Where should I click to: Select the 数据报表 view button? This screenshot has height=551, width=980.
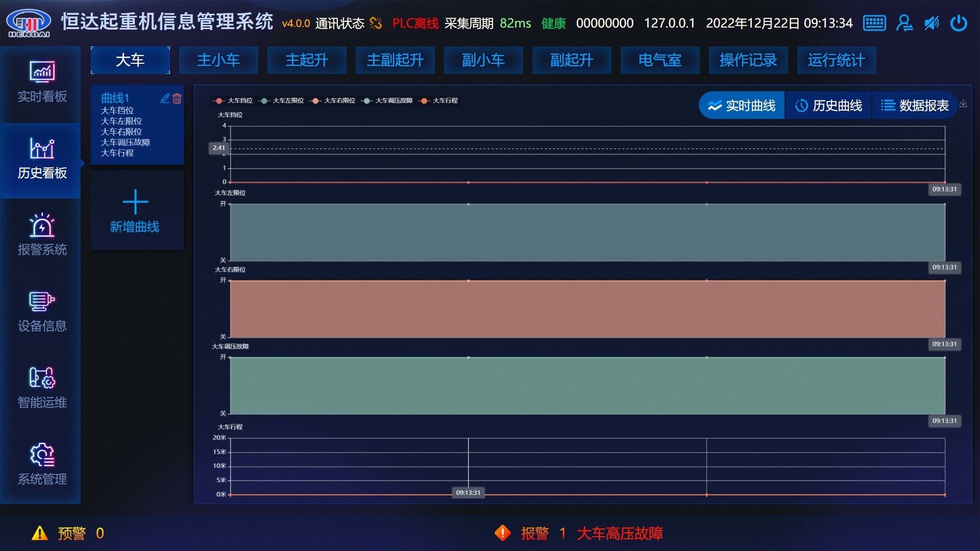point(915,106)
